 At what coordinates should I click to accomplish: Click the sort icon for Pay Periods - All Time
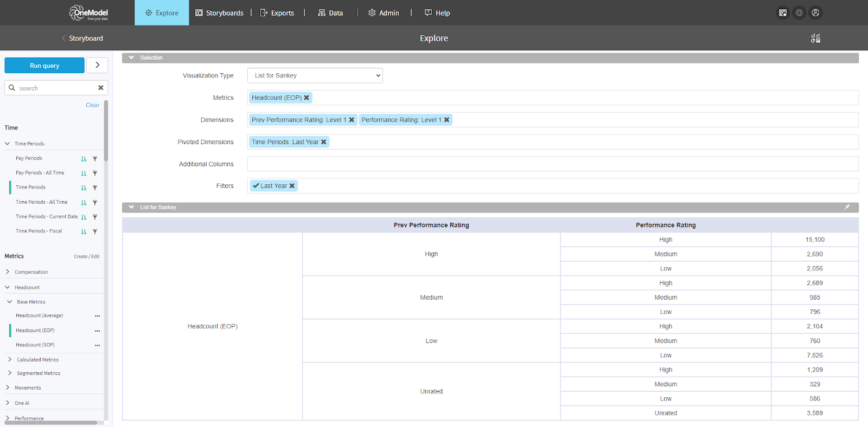click(x=84, y=173)
